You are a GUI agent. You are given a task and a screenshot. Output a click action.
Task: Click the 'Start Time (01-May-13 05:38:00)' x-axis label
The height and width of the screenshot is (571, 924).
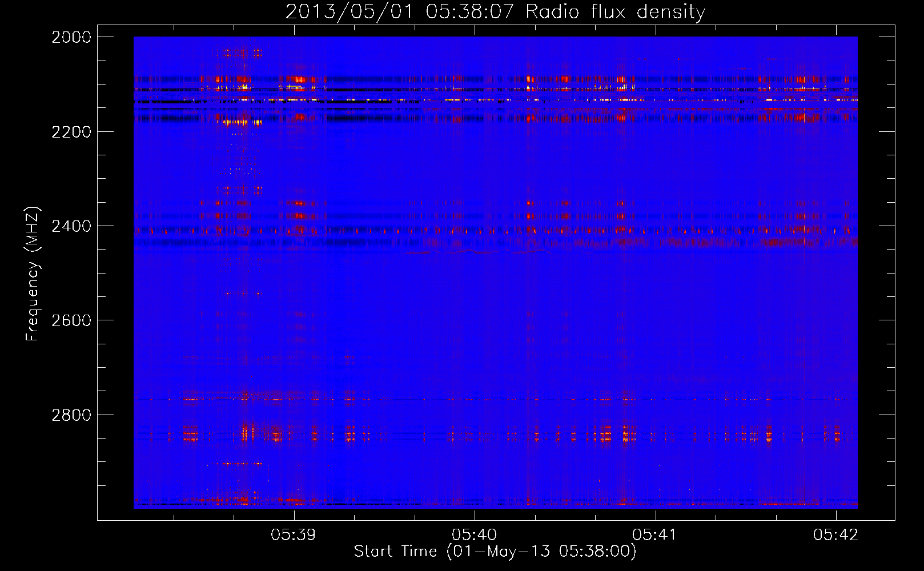coord(495,552)
